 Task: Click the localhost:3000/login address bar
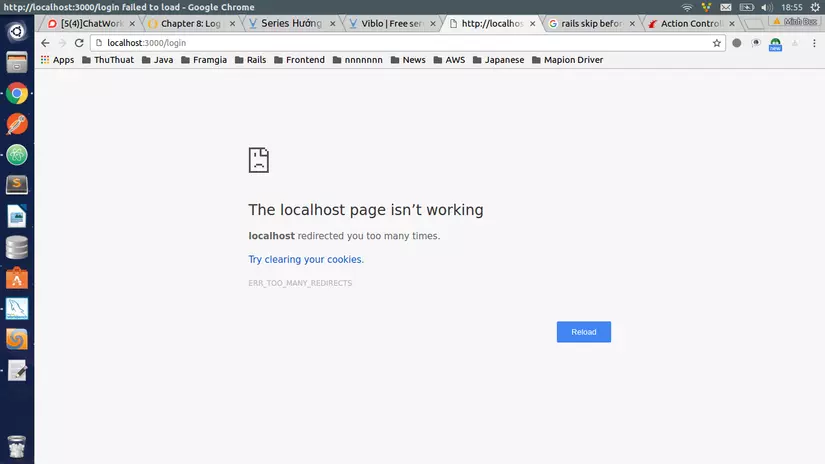click(x=408, y=43)
